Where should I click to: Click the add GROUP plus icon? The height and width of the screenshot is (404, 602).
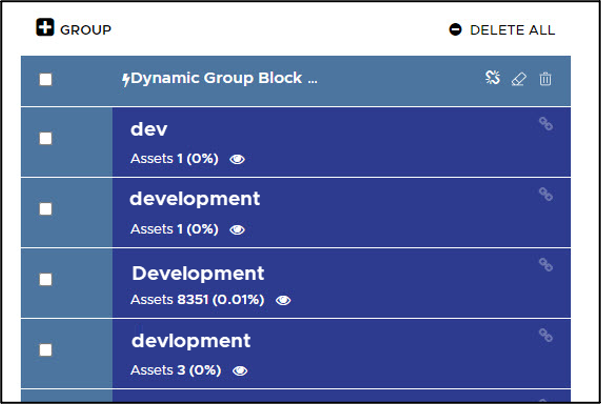point(45,27)
